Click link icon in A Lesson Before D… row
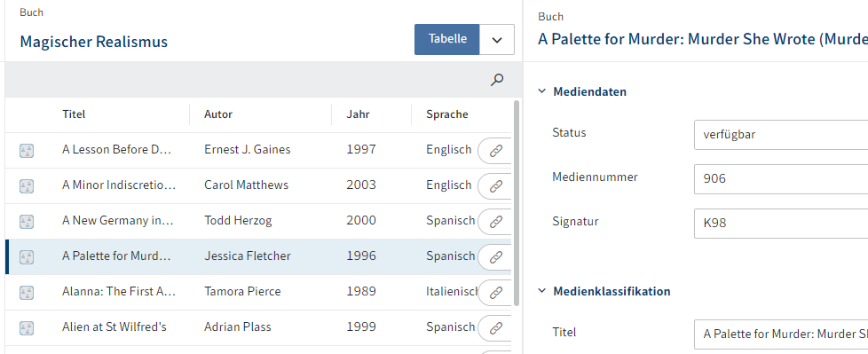The height and width of the screenshot is (354, 868). coord(495,151)
